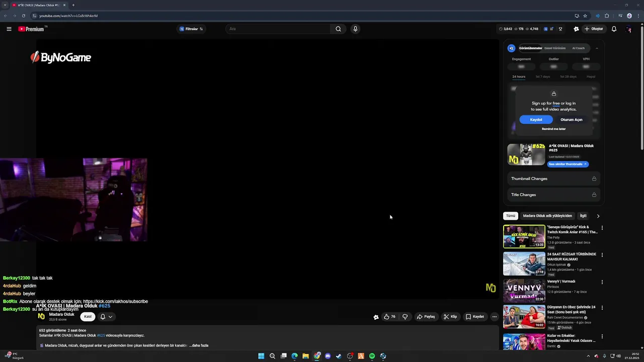Open Steam from the taskbar
This screenshot has height=362, width=644.
coord(339,356)
